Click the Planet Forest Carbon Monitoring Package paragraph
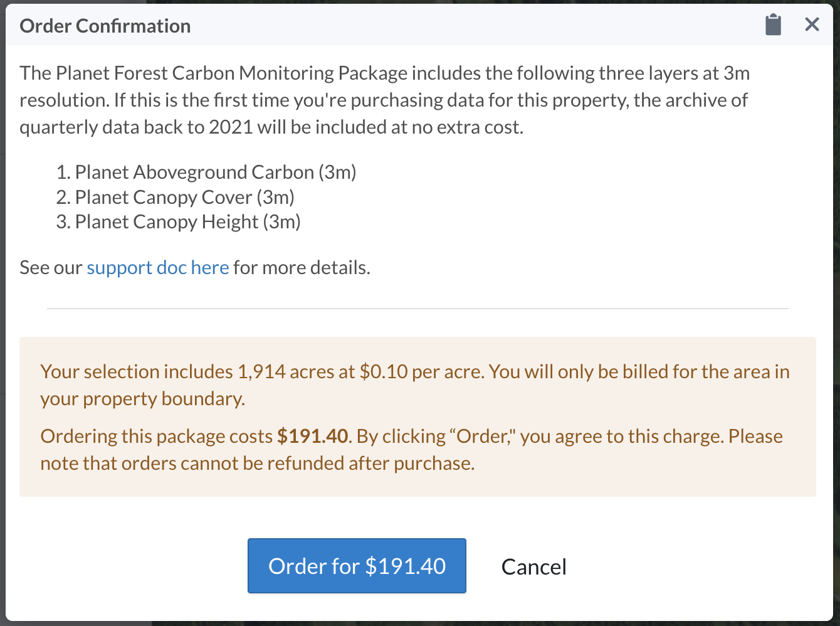Viewport: 840px width, 626px height. [x=385, y=100]
